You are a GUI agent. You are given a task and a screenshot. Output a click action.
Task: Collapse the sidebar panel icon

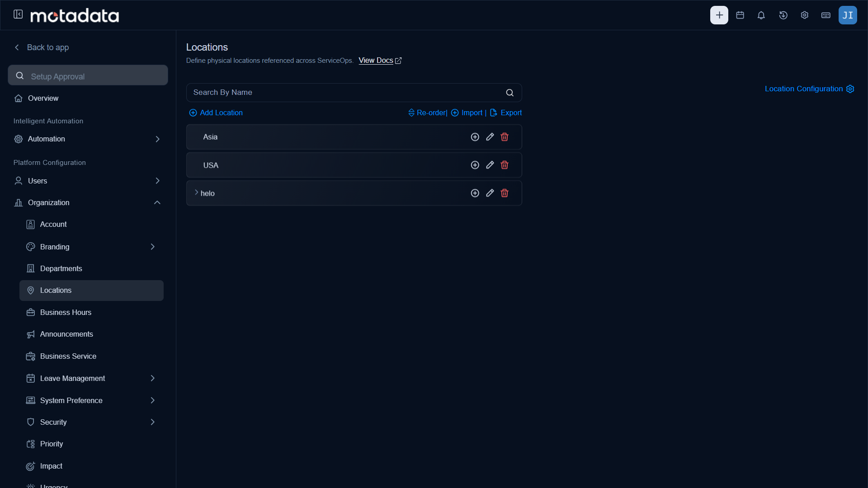tap(18, 14)
